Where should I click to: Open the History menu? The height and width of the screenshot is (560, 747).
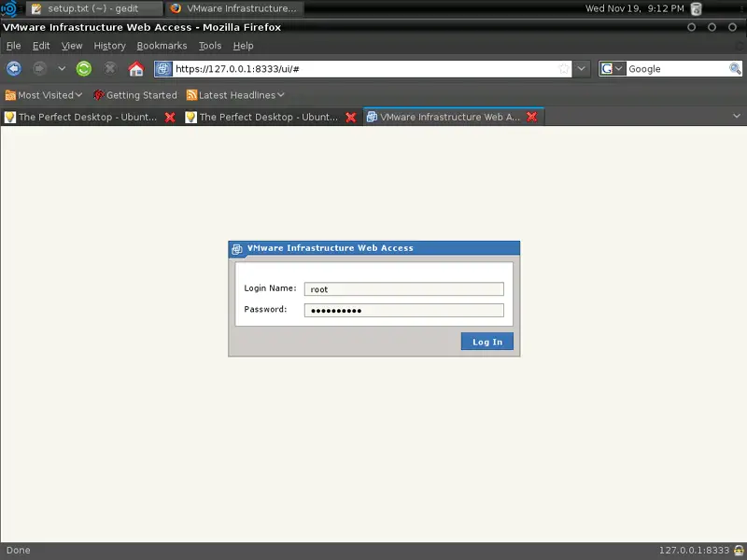point(109,46)
